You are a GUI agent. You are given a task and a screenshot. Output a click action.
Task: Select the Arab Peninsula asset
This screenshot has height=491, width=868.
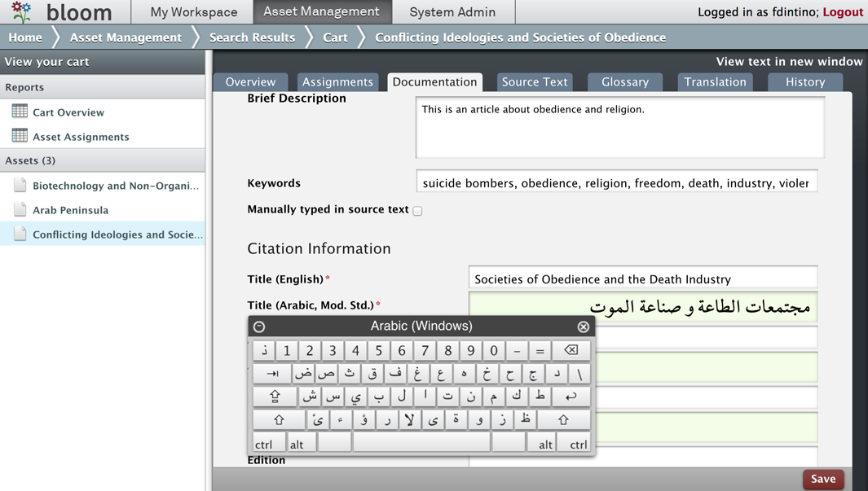click(70, 210)
